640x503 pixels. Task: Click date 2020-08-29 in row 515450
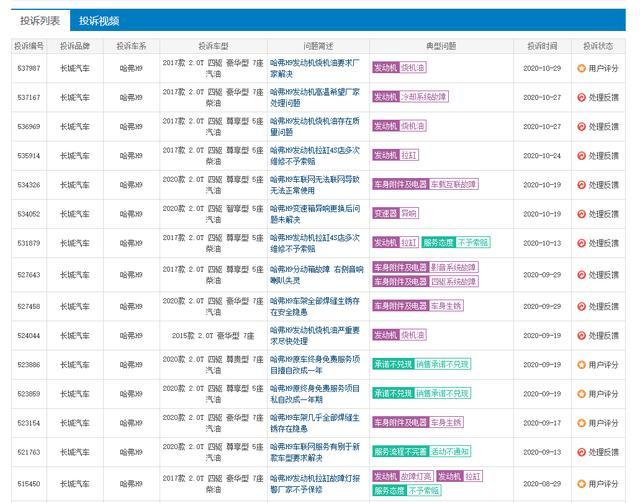click(542, 484)
